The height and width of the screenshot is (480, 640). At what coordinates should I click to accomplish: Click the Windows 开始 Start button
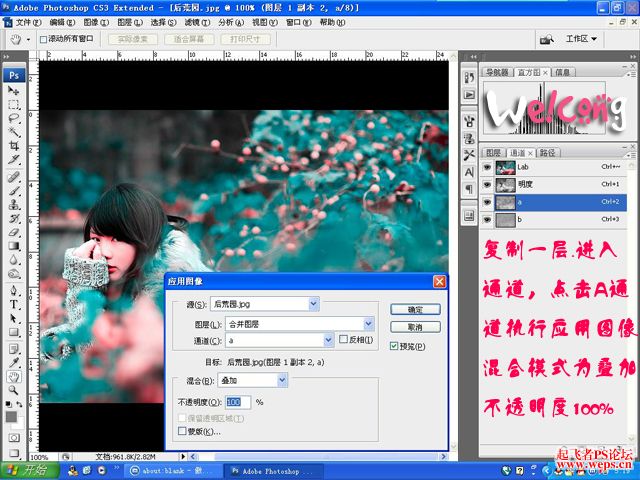[x=29, y=471]
